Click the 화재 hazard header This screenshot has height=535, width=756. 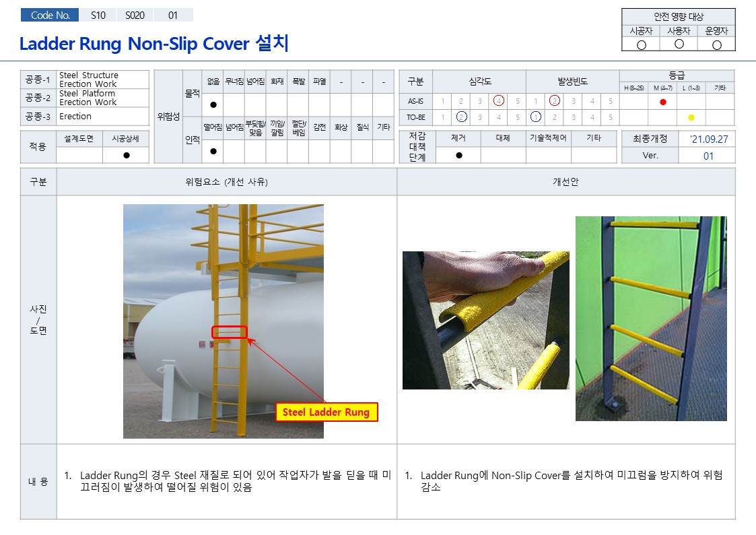pos(277,82)
